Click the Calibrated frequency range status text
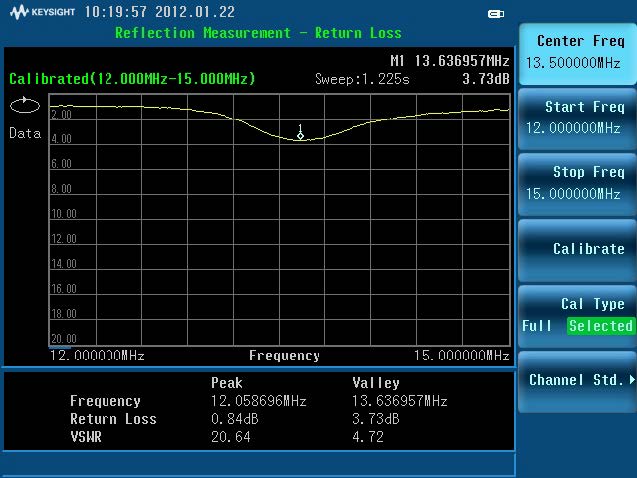The width and height of the screenshot is (637, 478). click(x=132, y=79)
